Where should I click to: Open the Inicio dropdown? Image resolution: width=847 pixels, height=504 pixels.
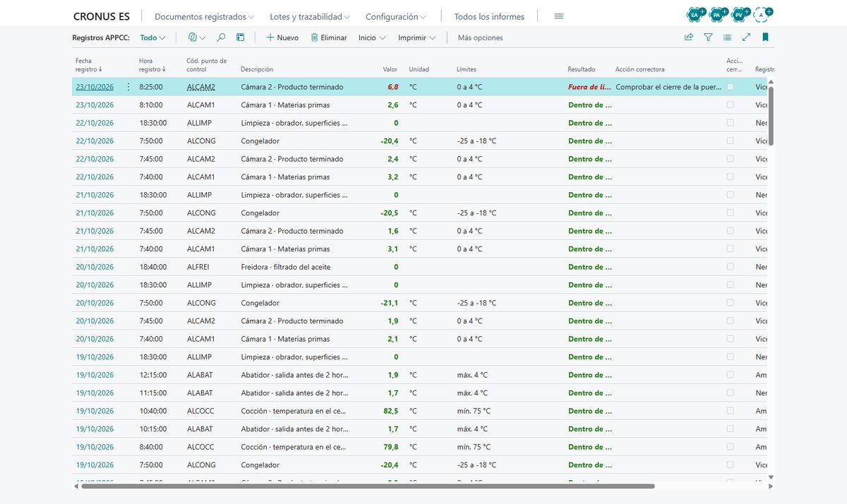372,37
